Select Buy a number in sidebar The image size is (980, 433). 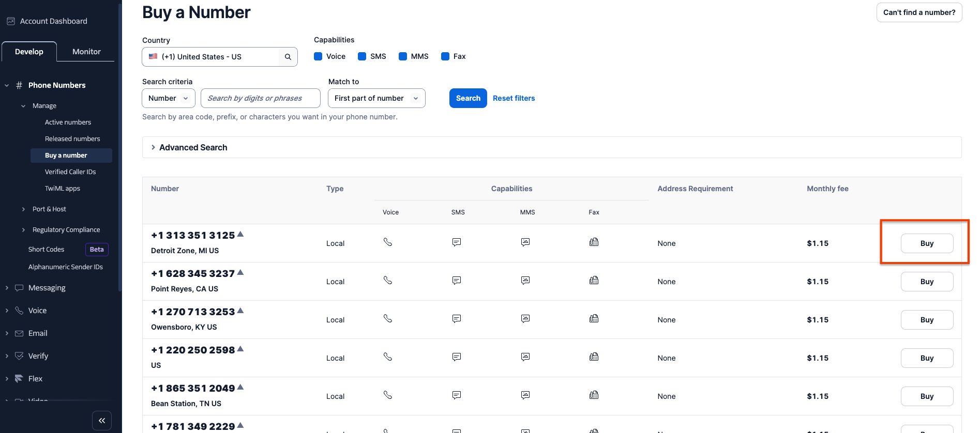[71, 156]
